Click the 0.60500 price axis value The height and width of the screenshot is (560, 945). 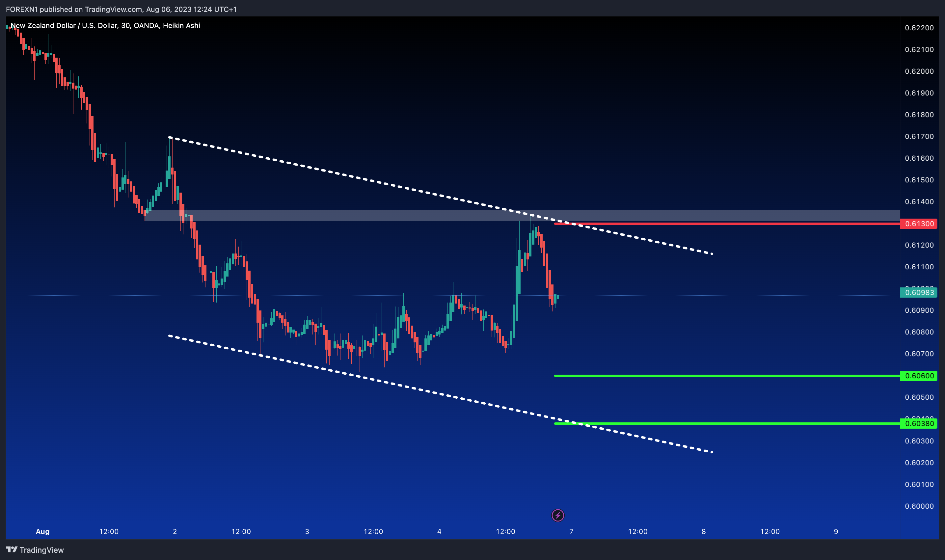pos(919,397)
